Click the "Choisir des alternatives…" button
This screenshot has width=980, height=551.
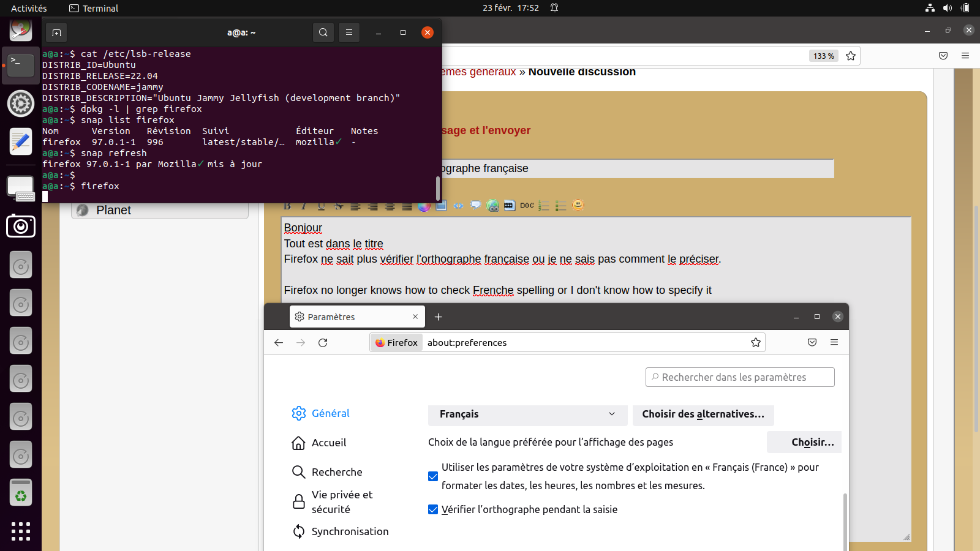pos(703,414)
